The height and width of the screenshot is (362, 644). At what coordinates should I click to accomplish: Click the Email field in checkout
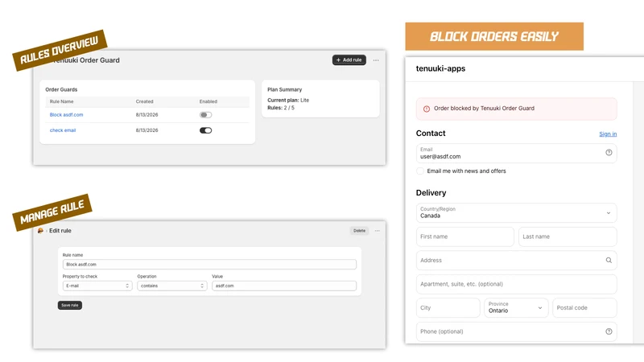point(516,153)
